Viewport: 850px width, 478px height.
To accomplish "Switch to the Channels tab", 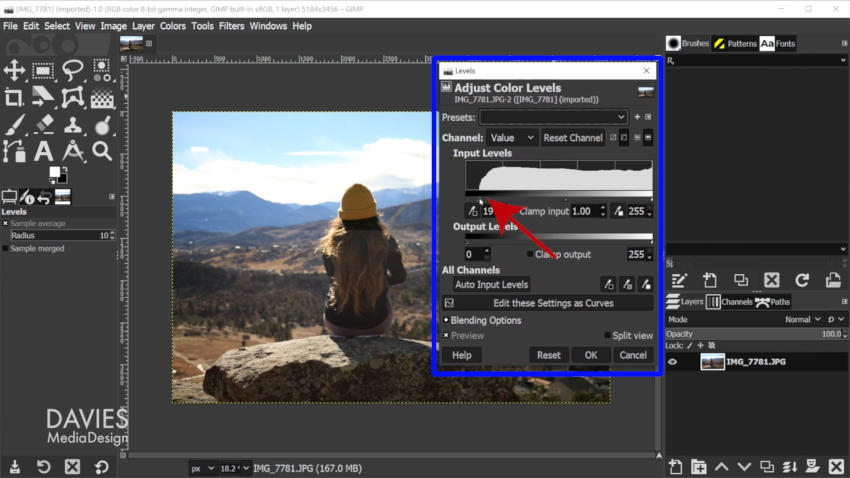I will point(730,302).
